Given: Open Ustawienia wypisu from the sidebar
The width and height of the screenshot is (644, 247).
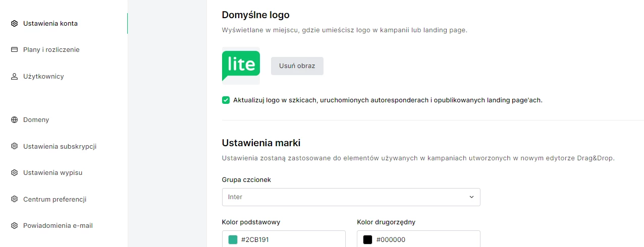Looking at the screenshot, I should pos(52,173).
